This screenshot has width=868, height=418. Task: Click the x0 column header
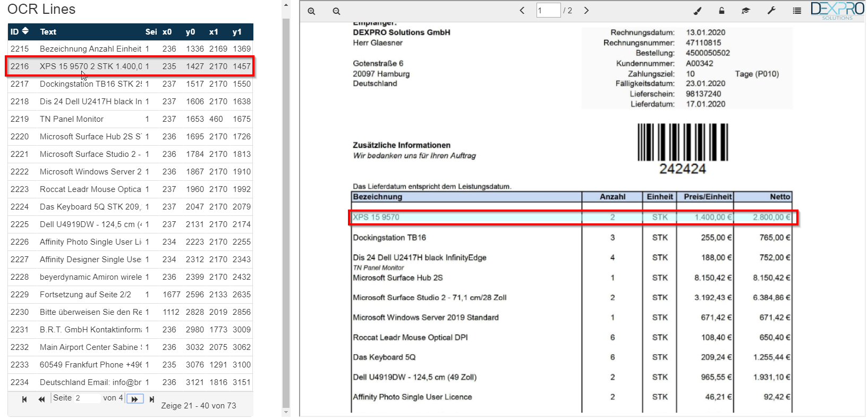click(167, 32)
